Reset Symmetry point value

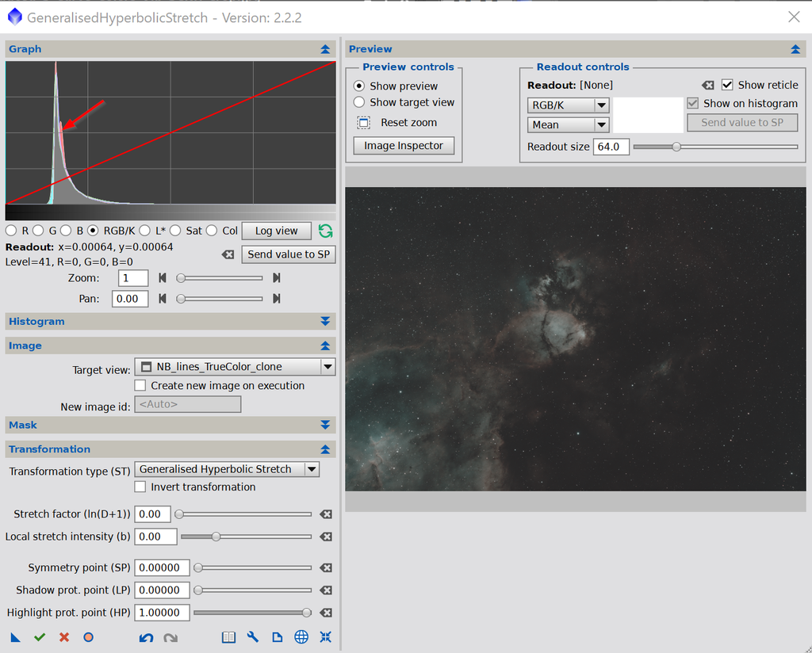tap(326, 567)
